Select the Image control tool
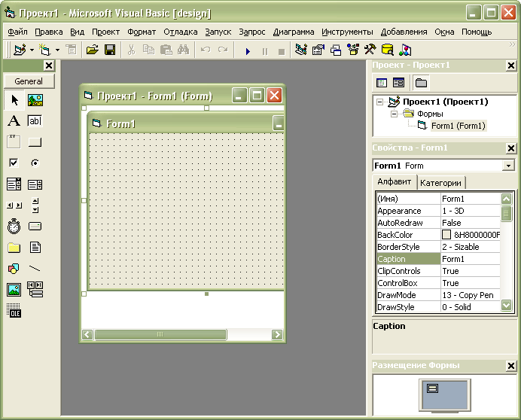 (x=14, y=290)
